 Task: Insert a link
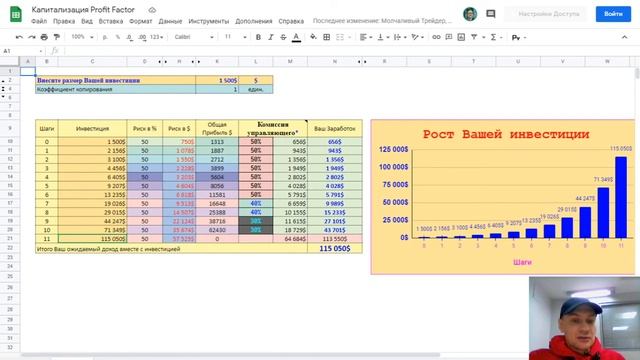(x=436, y=37)
